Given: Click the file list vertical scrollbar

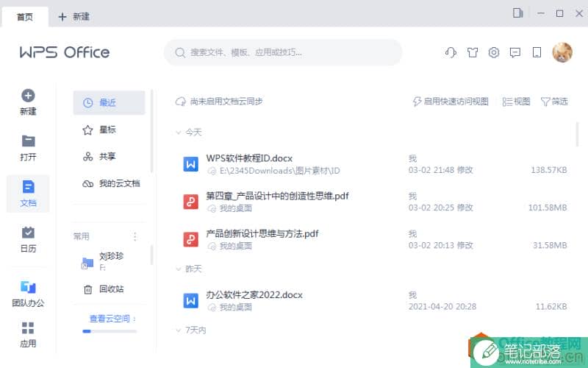Looking at the screenshot, I should [577, 134].
